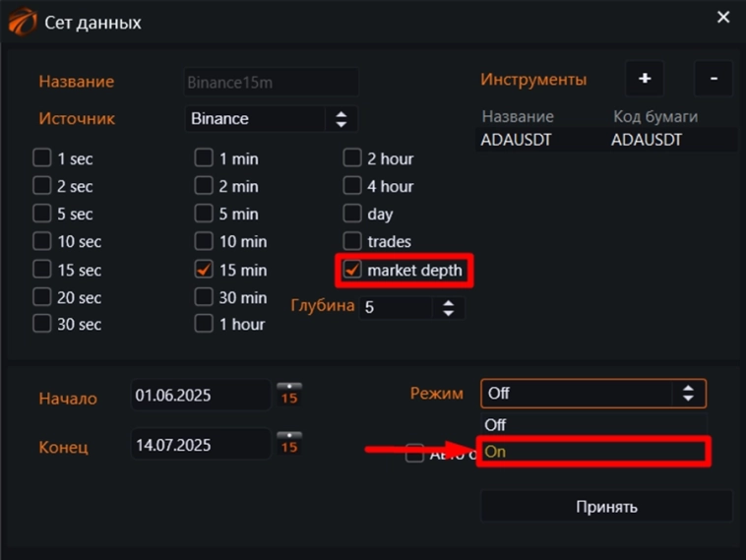This screenshot has width=746, height=560.
Task: Open the end date calendar picker
Action: point(289,441)
